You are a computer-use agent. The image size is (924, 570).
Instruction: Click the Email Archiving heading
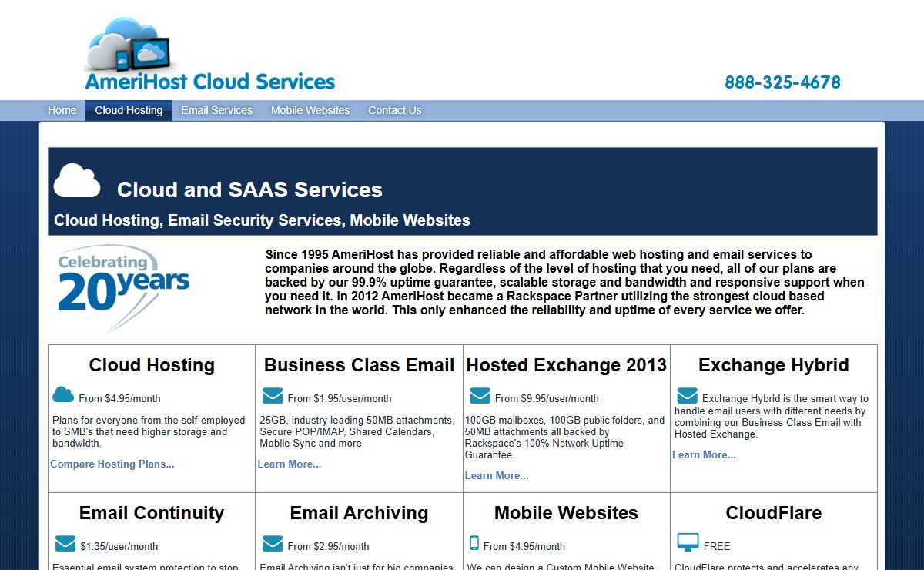[x=360, y=513]
